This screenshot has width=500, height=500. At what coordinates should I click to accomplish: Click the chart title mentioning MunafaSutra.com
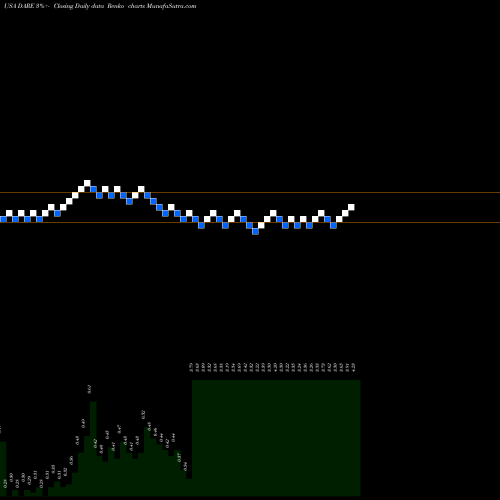100,6
